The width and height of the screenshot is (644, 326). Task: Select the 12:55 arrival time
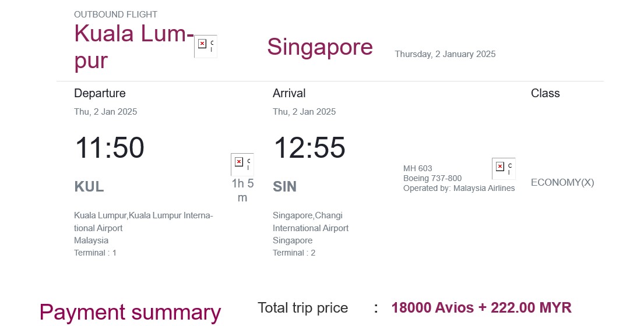click(309, 147)
